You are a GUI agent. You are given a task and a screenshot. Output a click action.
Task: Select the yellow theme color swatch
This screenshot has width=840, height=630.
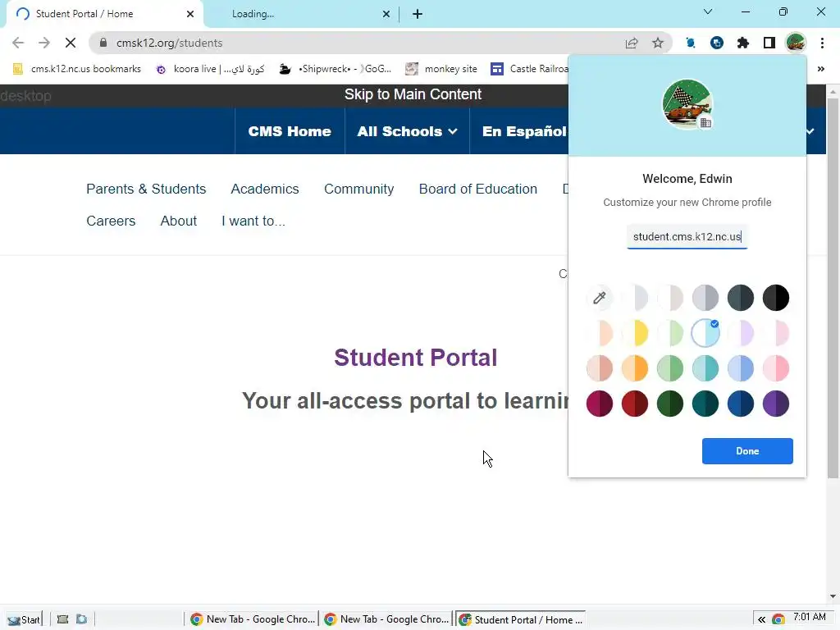(x=635, y=333)
